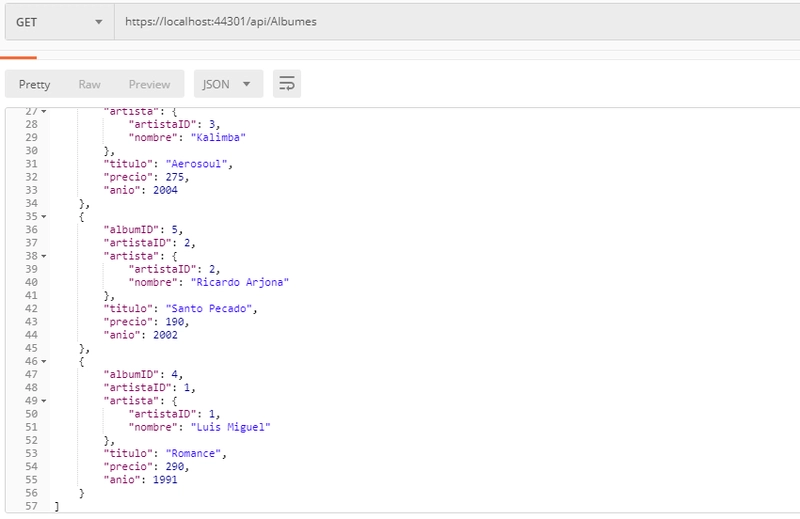Click the anio value 1991
800x519 pixels.
(x=165, y=480)
